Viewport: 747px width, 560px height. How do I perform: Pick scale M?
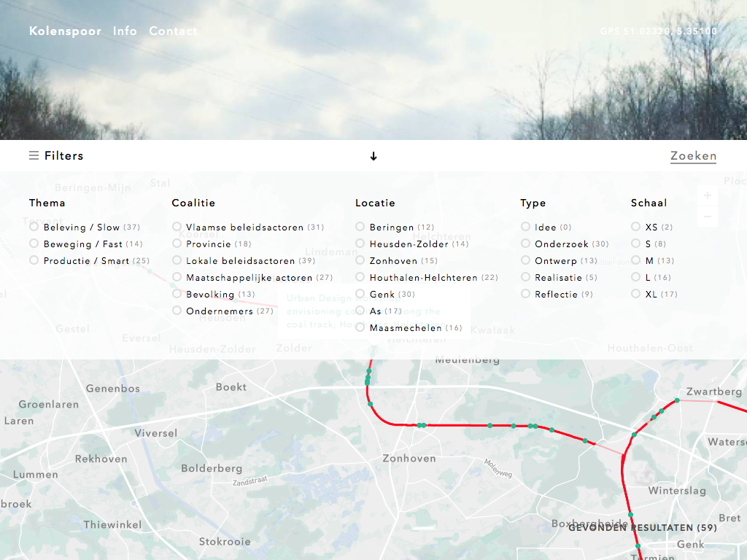[653, 260]
